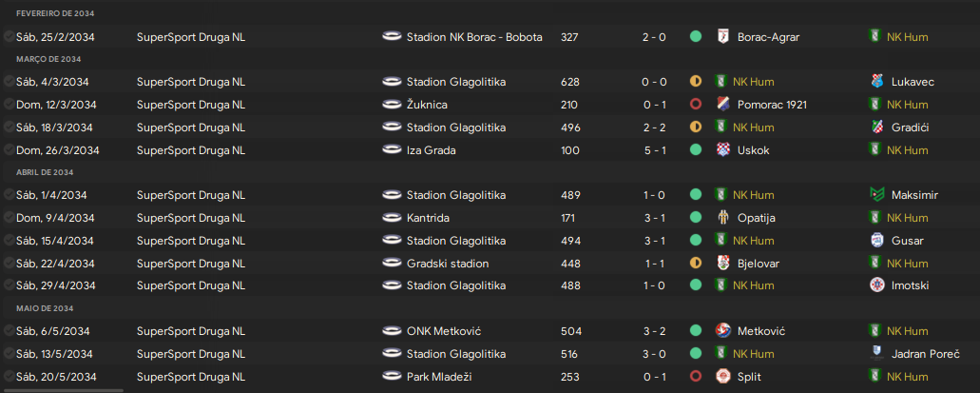Click the Split club badge
Screen dimensions: 980x393
(x=722, y=376)
